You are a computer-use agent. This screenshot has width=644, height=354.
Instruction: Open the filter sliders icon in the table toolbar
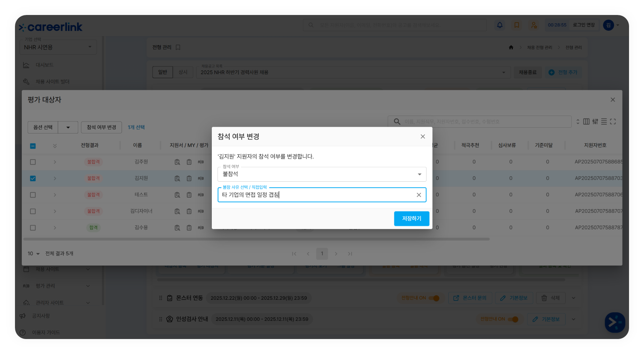click(x=595, y=122)
